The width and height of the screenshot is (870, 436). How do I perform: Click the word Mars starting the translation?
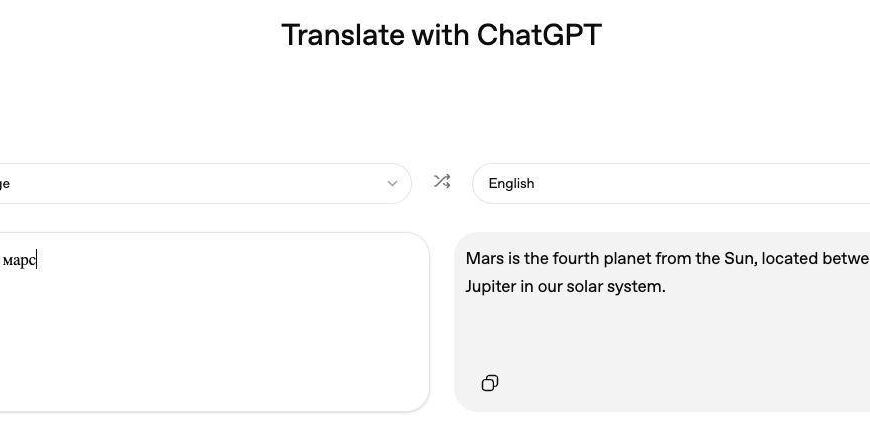tap(484, 259)
